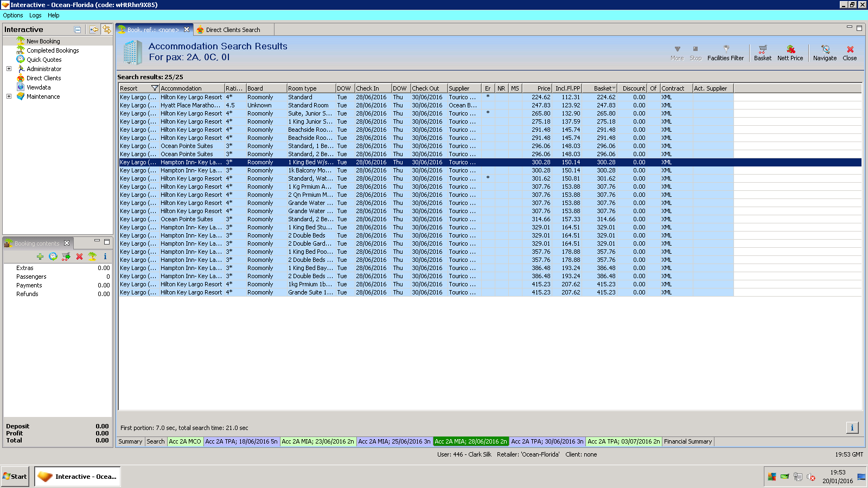Select the Financial Summary bottom tab
This screenshot has width=868, height=488.
point(687,441)
